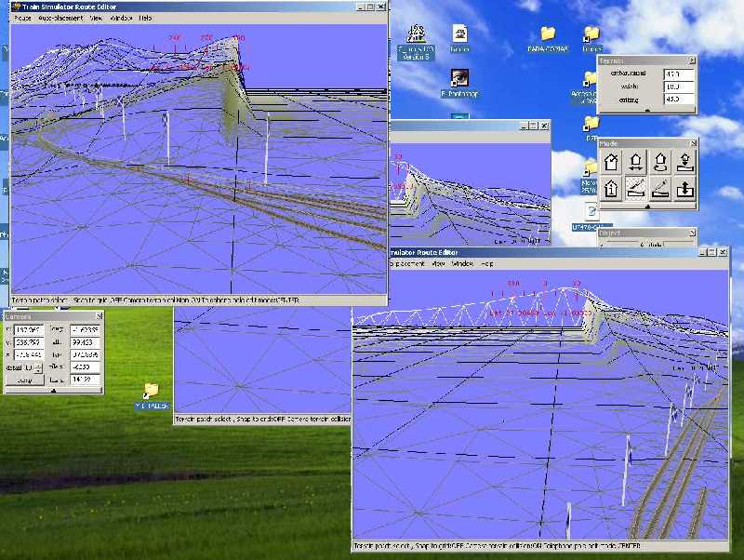
Task: Open the E-Plannings desktop shortcut
Action: click(458, 79)
